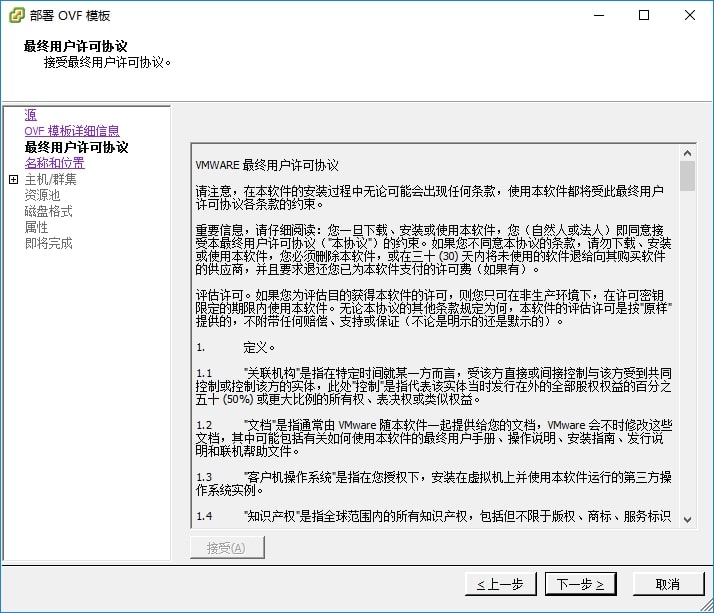Click the 重要信息 paragraph in the license
This screenshot has height=613, width=714.
(434, 250)
